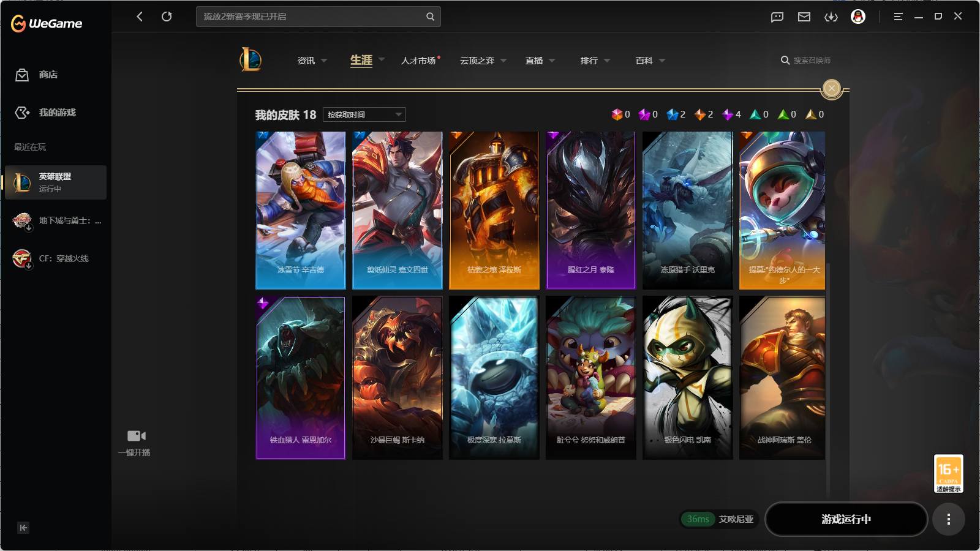980x551 pixels.
Task: Open the 银色闪电 凯南 skin card
Action: tap(688, 378)
